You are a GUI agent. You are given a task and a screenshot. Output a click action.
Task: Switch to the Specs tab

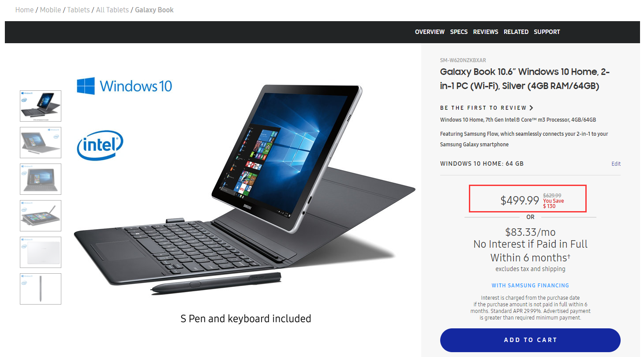459,32
